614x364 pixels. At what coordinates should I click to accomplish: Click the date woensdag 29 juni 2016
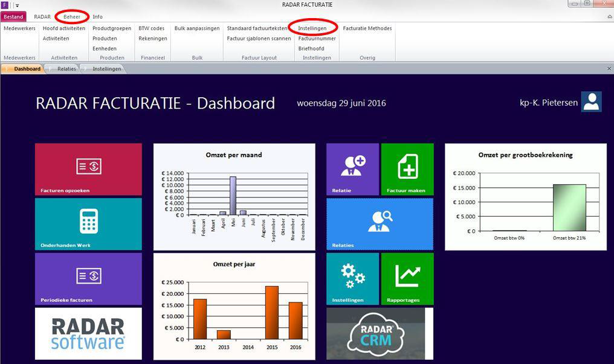pos(341,103)
